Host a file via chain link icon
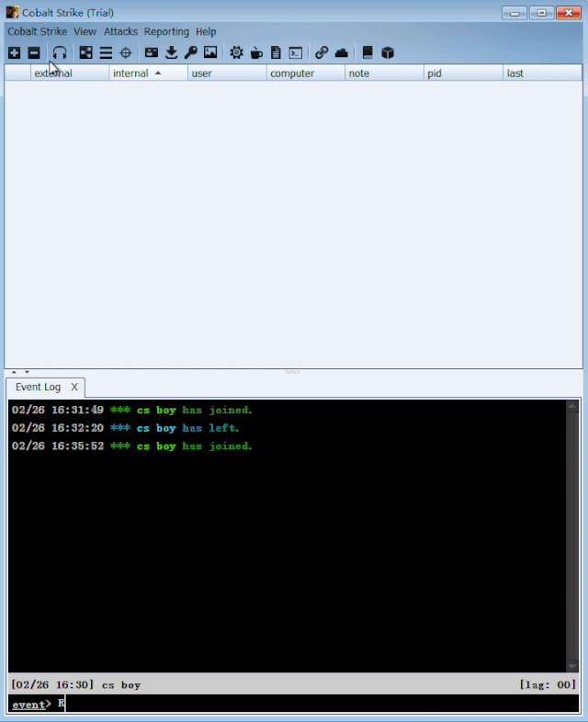The height and width of the screenshot is (722, 588). coord(322,52)
